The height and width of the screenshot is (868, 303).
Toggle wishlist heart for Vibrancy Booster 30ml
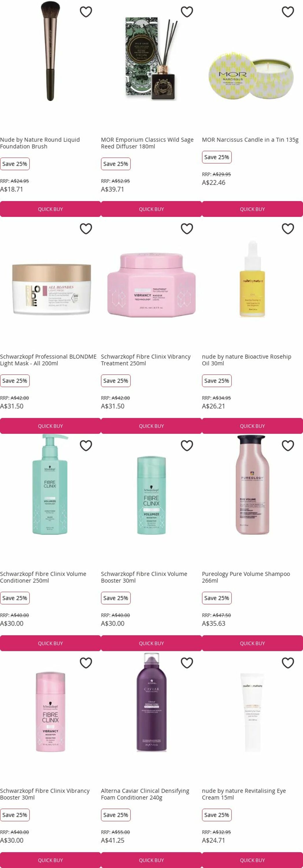86,663
